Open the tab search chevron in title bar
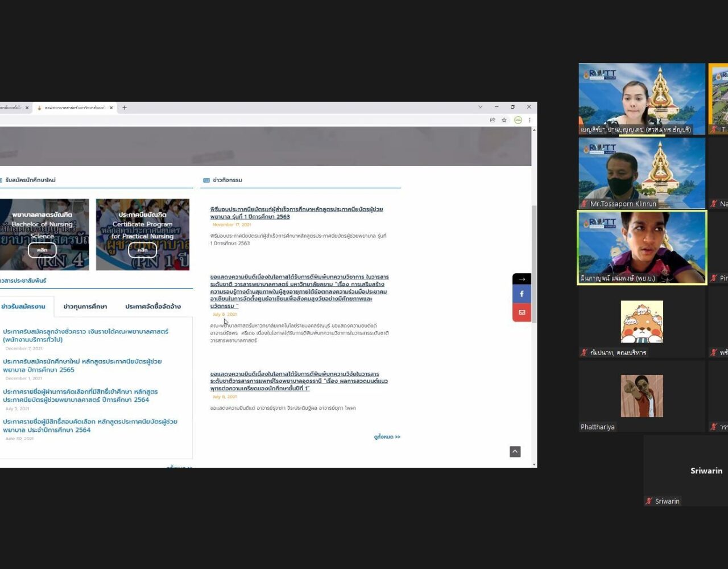The width and height of the screenshot is (728, 569). click(480, 107)
